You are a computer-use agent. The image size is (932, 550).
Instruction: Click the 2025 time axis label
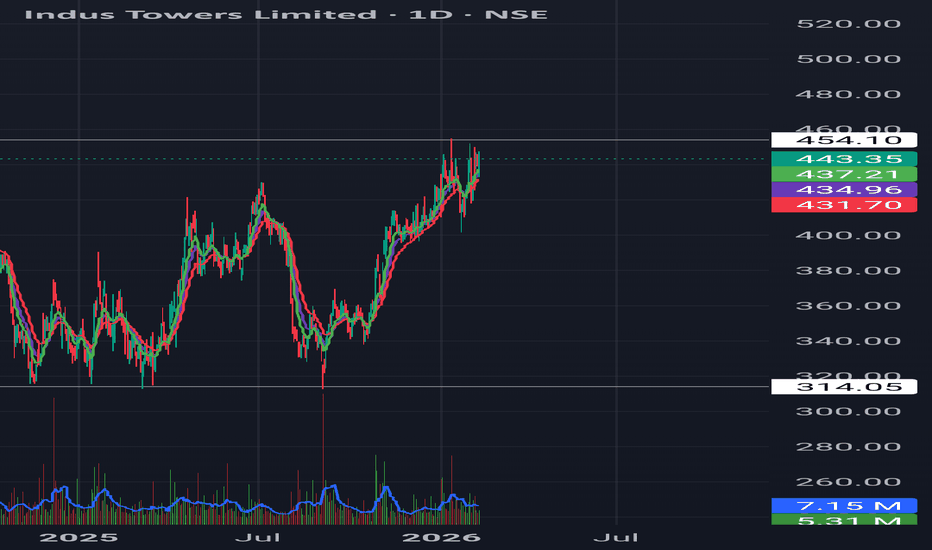click(x=78, y=538)
